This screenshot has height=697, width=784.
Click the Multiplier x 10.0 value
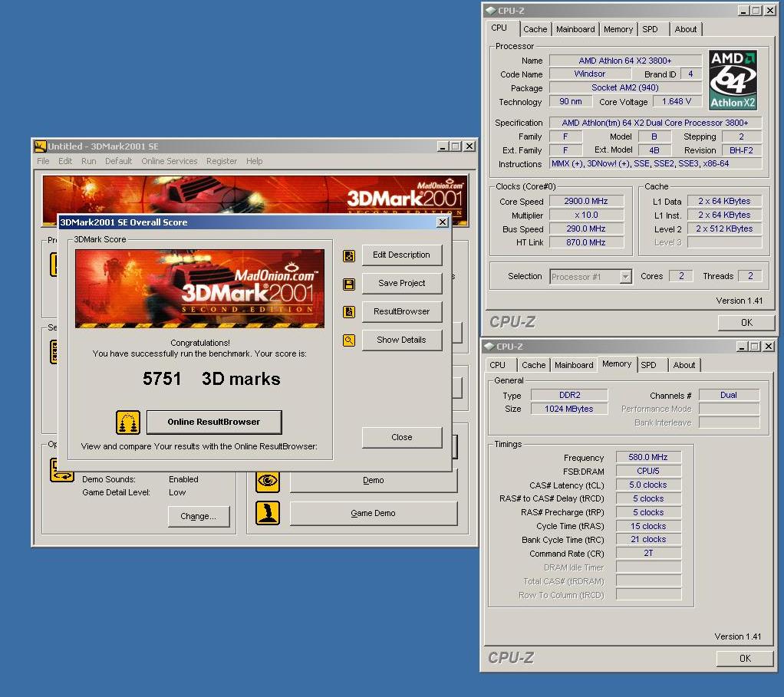pos(586,215)
